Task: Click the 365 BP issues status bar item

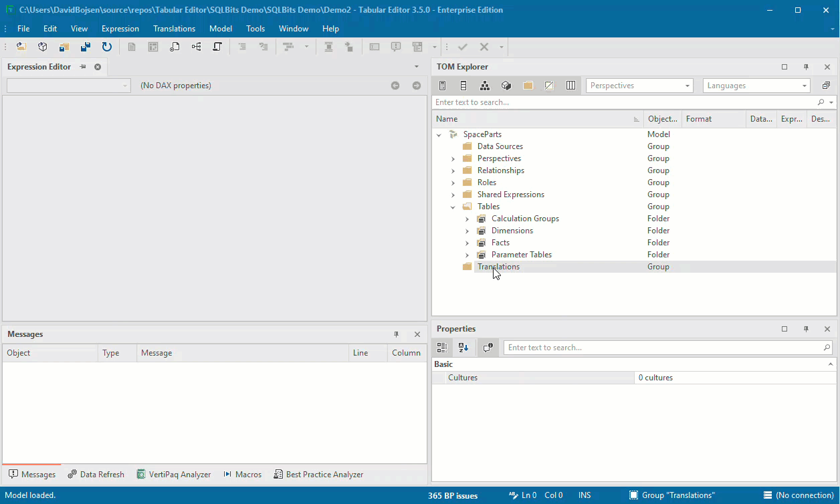Action: pos(453,495)
